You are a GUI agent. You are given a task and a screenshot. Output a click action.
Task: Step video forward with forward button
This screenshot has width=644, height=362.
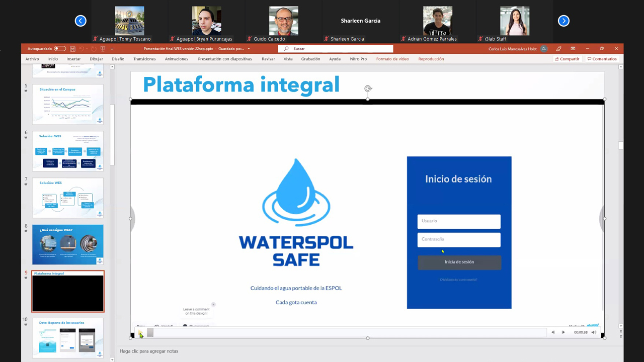pyautogui.click(x=563, y=332)
